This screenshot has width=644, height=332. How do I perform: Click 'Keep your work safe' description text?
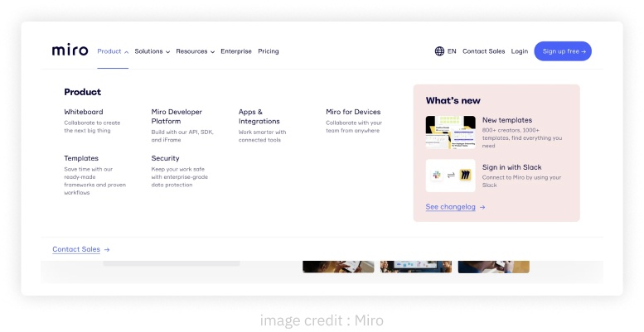point(180,177)
